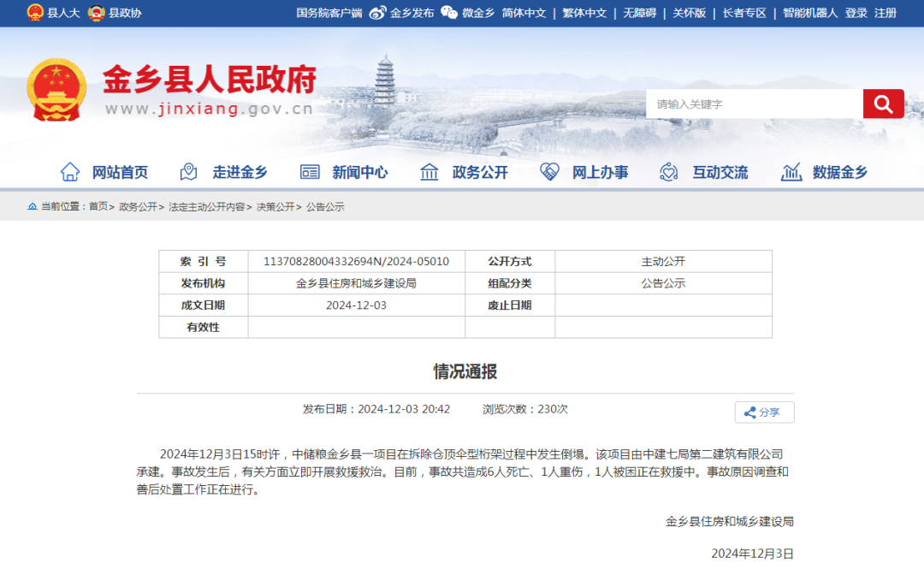Viewport: 924px width, 581px height.
Task: Click the share icon in 分享 button
Action: click(x=749, y=412)
